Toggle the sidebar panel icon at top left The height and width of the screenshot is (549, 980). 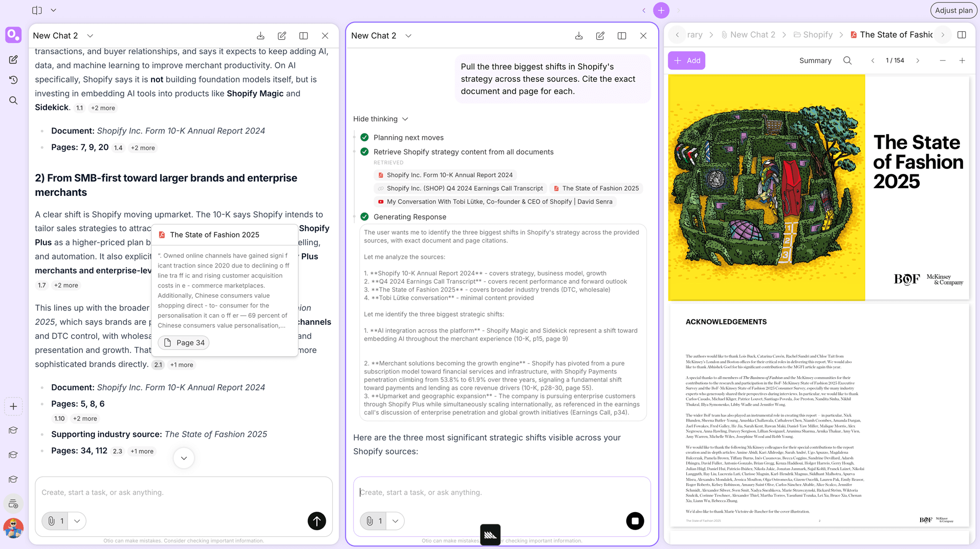pos(37,10)
